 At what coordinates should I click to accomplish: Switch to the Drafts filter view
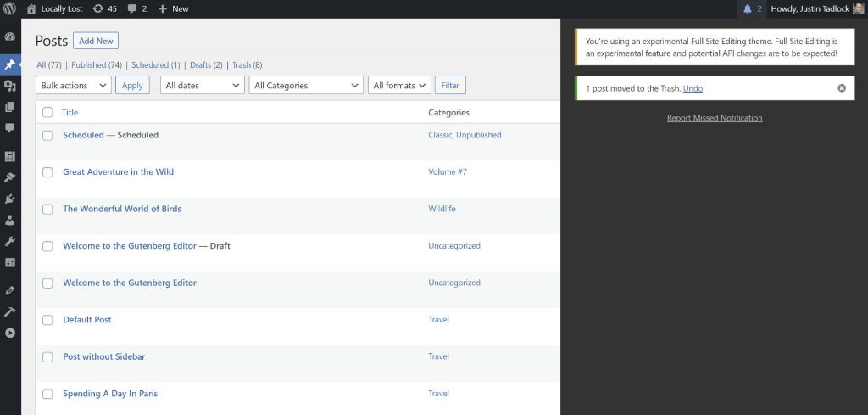click(200, 65)
